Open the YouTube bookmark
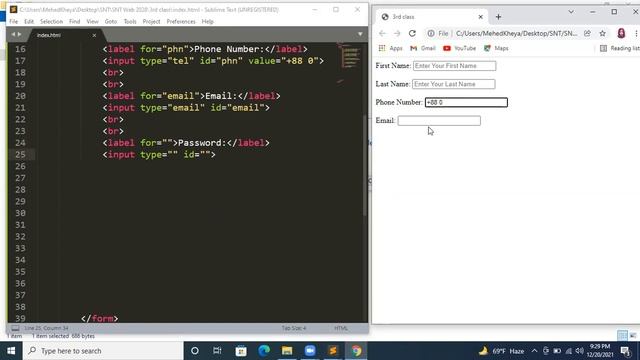The image size is (640, 360). click(x=460, y=48)
